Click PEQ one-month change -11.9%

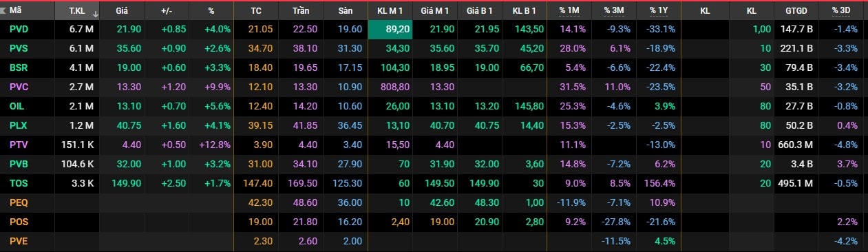pos(572,203)
